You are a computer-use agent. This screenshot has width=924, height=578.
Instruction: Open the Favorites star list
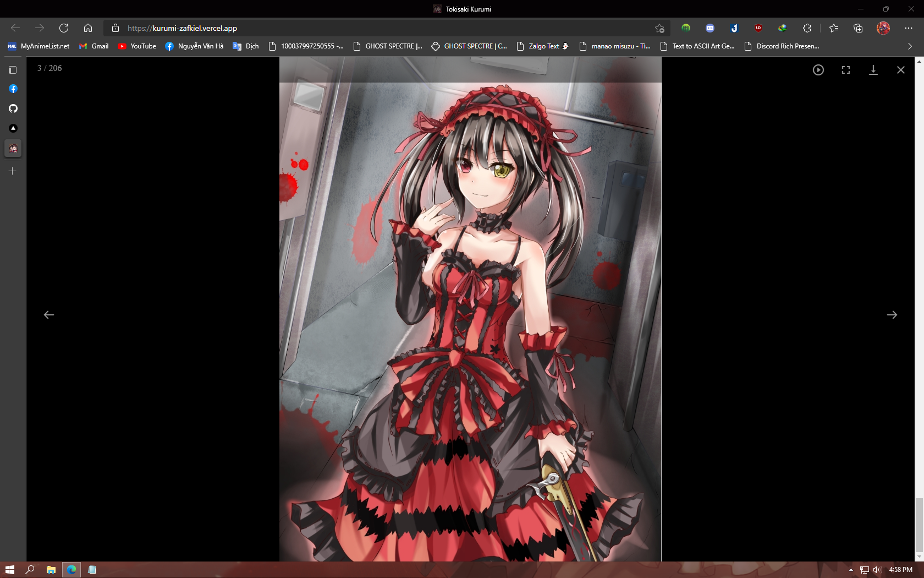pyautogui.click(x=834, y=28)
